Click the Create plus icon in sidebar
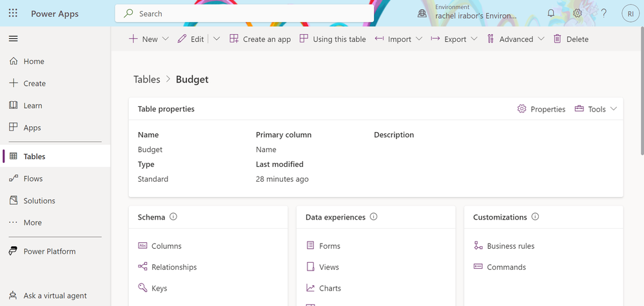This screenshot has height=306, width=644. click(x=14, y=83)
